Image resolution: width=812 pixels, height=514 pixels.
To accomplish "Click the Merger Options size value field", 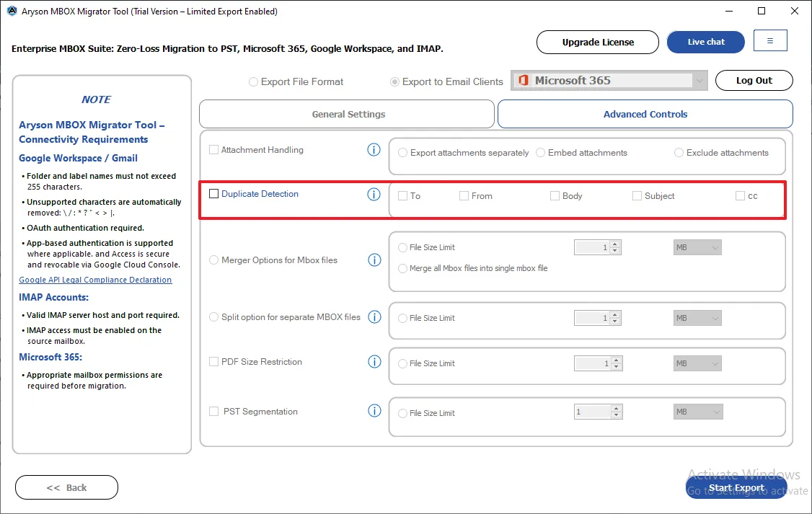I will [x=592, y=247].
